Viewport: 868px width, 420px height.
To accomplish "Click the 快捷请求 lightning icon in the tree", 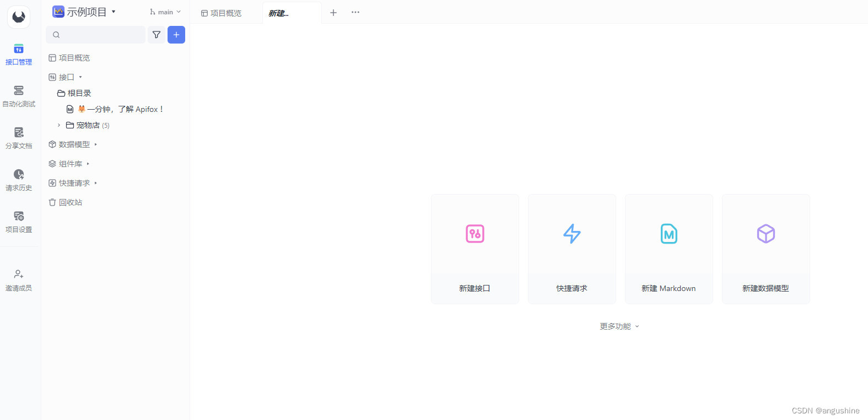I will pos(52,183).
